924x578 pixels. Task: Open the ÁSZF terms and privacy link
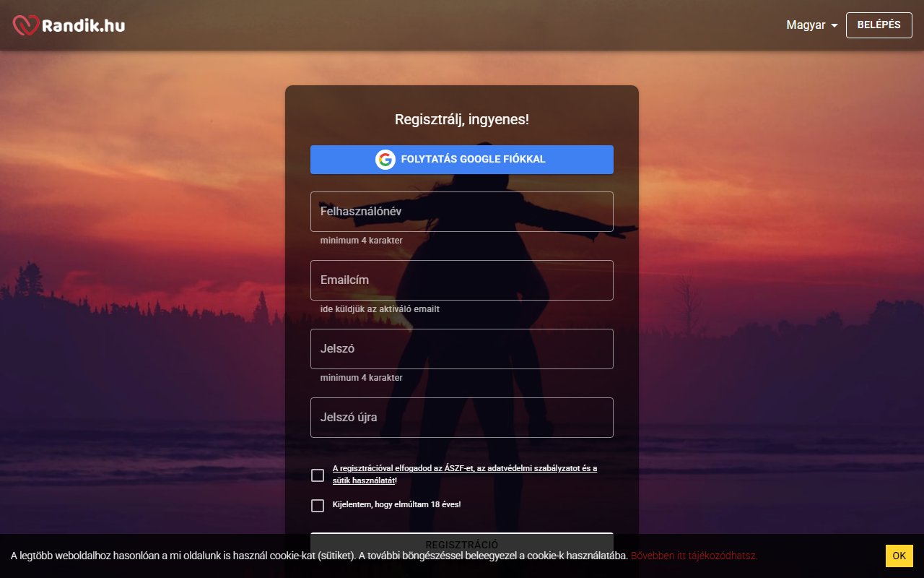(465, 474)
